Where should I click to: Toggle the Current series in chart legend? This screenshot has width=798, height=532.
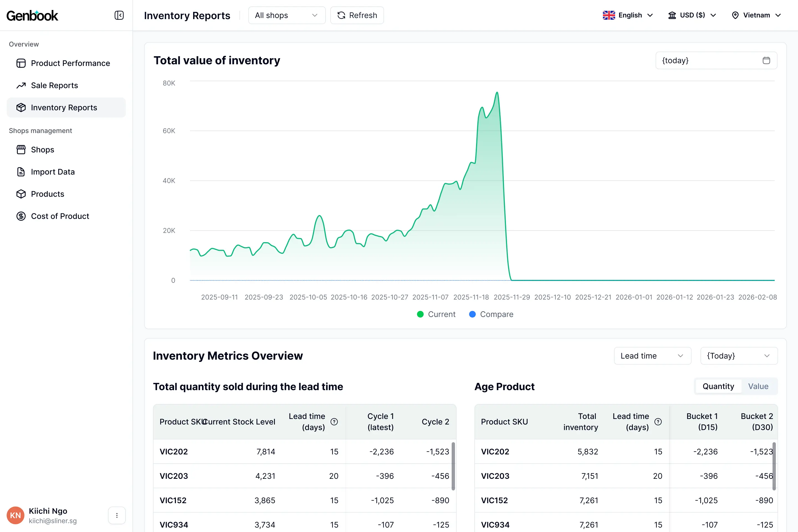[437, 314]
